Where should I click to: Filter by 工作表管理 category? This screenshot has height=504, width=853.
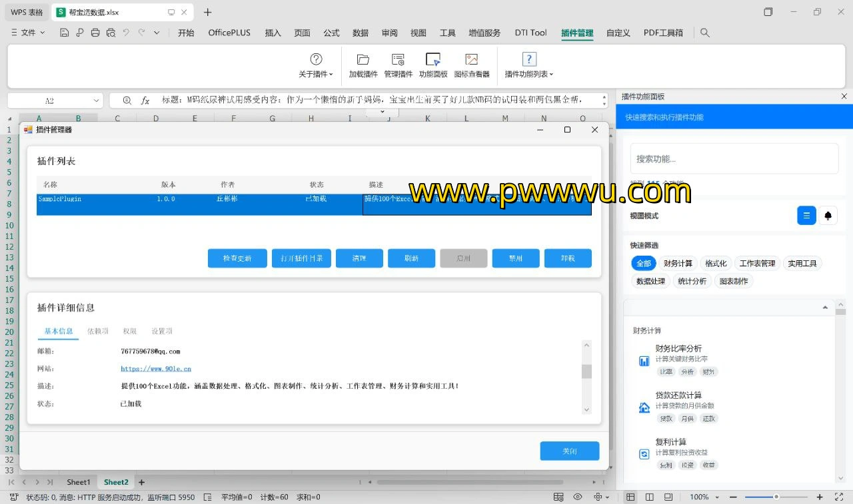(758, 263)
